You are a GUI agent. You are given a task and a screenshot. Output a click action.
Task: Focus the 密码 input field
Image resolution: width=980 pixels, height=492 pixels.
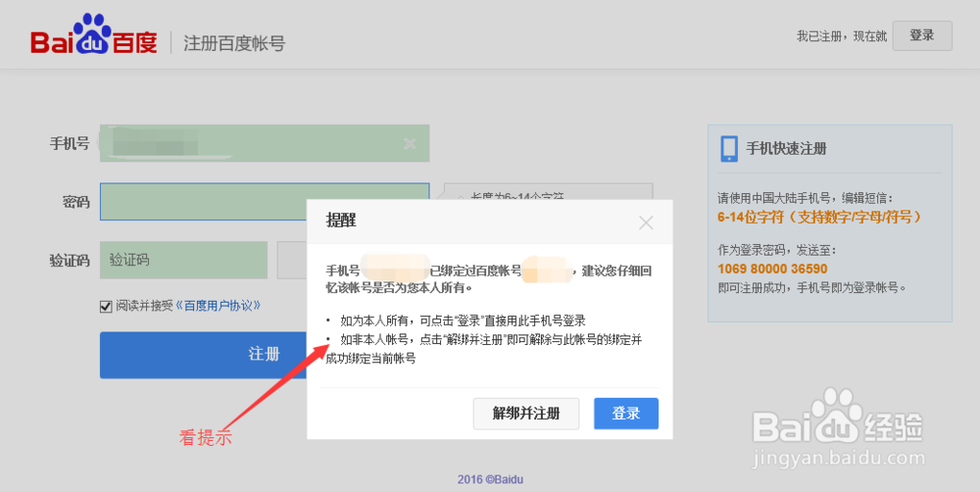click(x=265, y=201)
